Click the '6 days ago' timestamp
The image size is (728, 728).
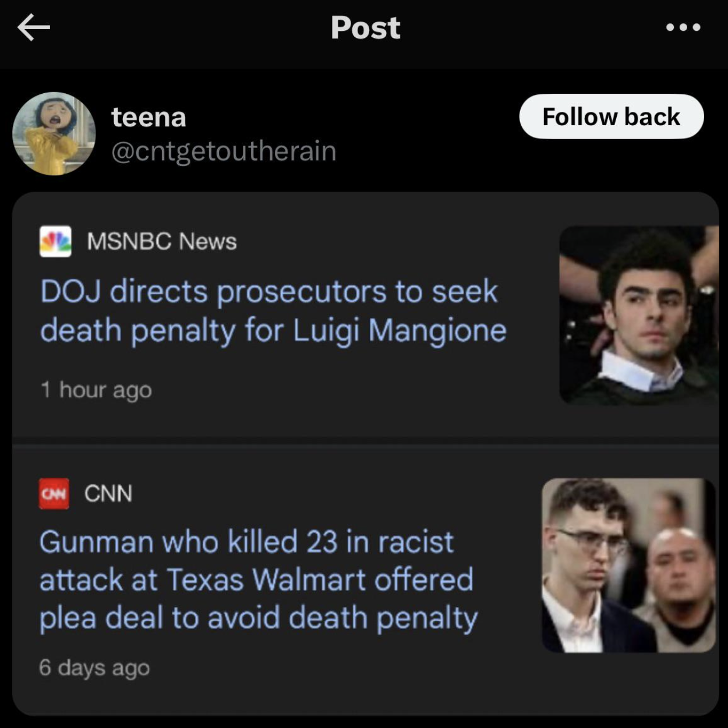[94, 667]
